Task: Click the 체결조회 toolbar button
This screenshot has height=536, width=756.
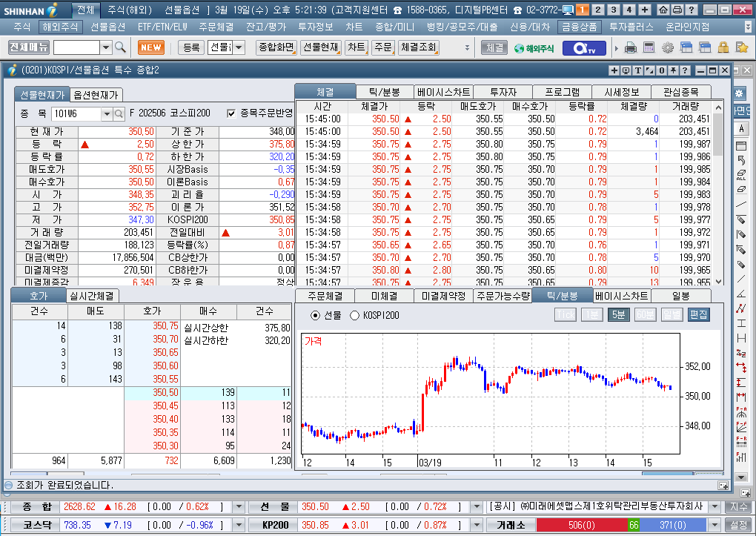Action: [x=419, y=47]
